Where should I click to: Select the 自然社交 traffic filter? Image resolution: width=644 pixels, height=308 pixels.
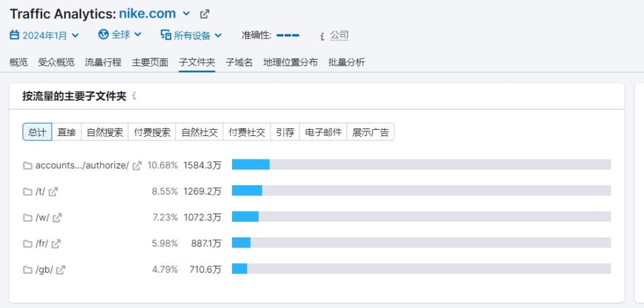point(199,132)
